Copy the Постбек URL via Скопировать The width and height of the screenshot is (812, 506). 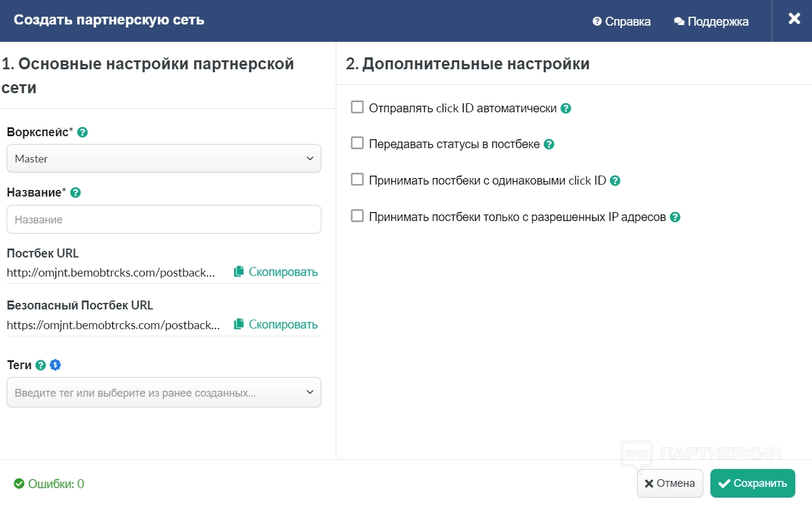point(276,272)
